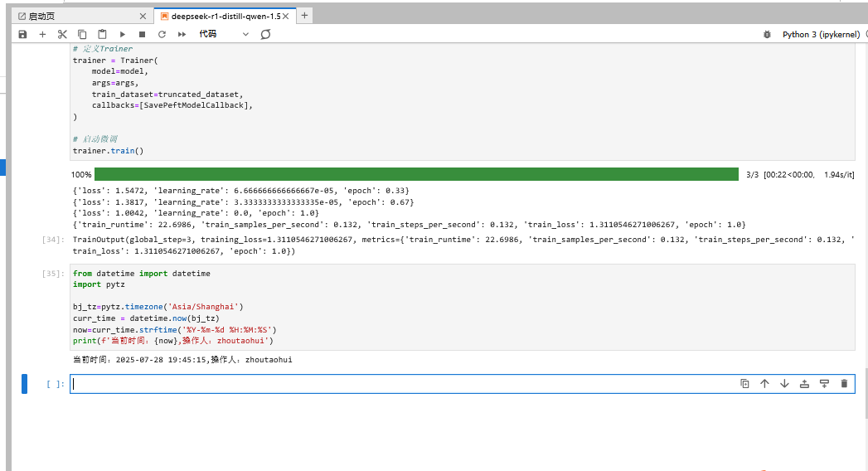
Task: Delete the empty cell with trash icon
Action: click(x=844, y=384)
